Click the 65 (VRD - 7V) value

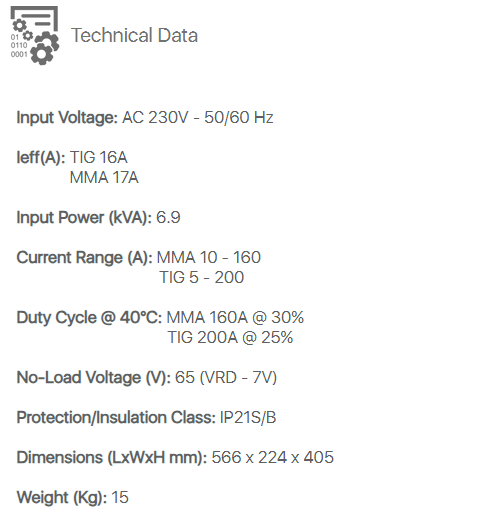click(x=226, y=378)
